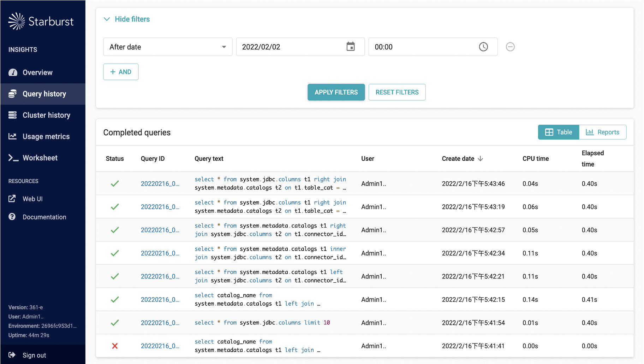644x364 pixels.
Task: Go to Overview in the sidebar
Action: [43, 72]
